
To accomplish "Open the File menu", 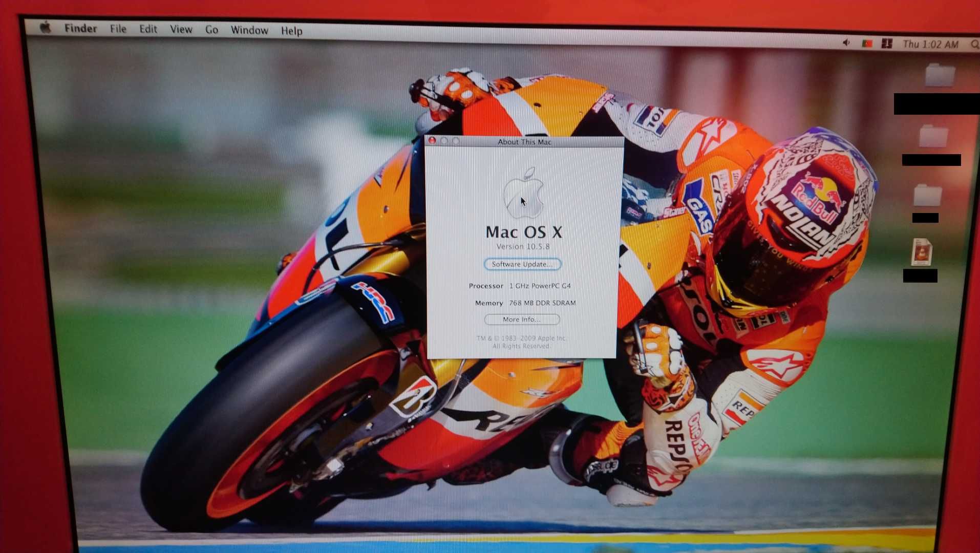I will pyautogui.click(x=118, y=29).
